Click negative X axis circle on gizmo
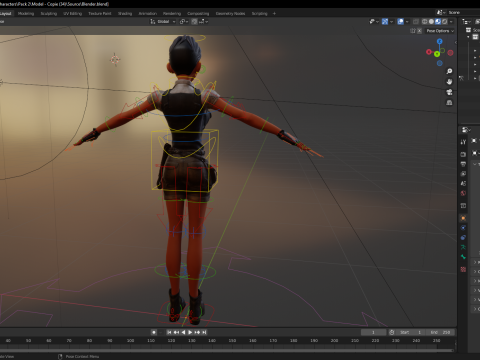Viewport: 480px width, 360px height. tap(450, 53)
